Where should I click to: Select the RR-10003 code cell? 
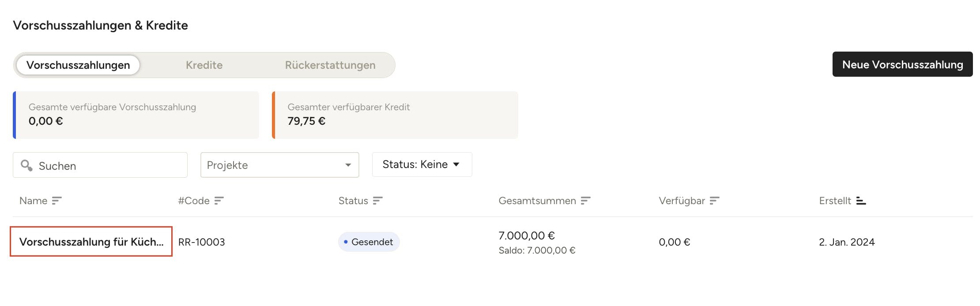pos(202,242)
